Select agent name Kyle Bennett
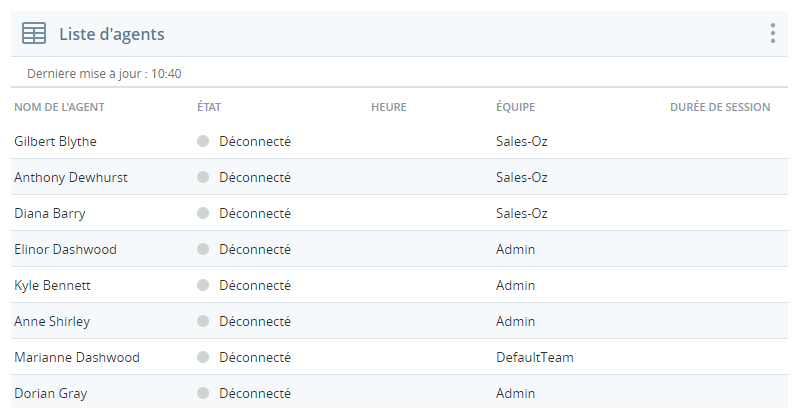The image size is (800, 420). (52, 285)
